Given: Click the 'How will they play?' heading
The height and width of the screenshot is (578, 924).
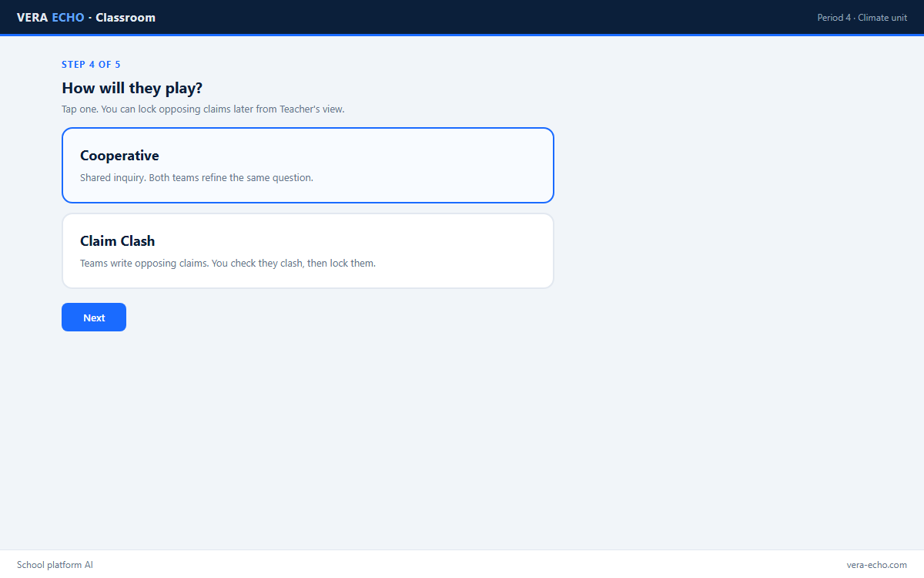Looking at the screenshot, I should (x=132, y=88).
